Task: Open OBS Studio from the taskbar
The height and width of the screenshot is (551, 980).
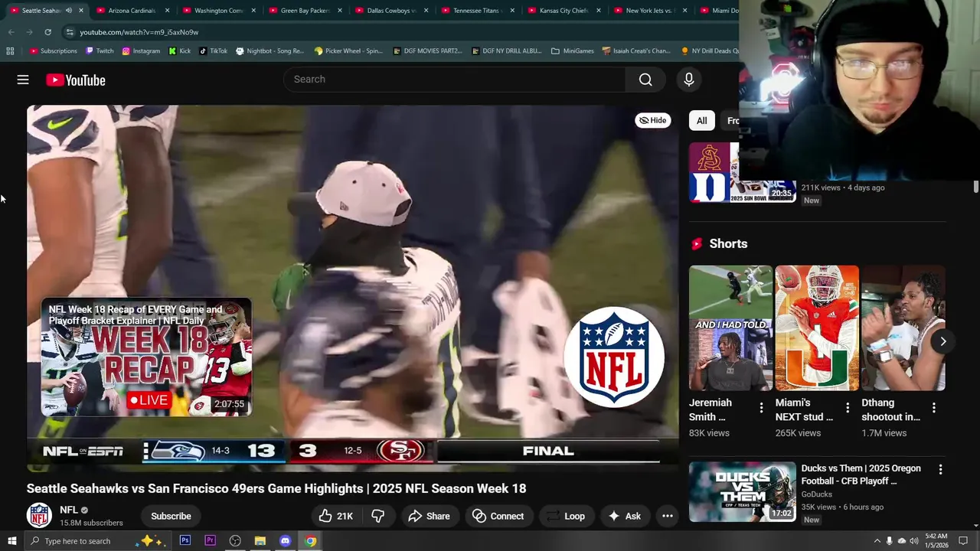Action: [235, 541]
